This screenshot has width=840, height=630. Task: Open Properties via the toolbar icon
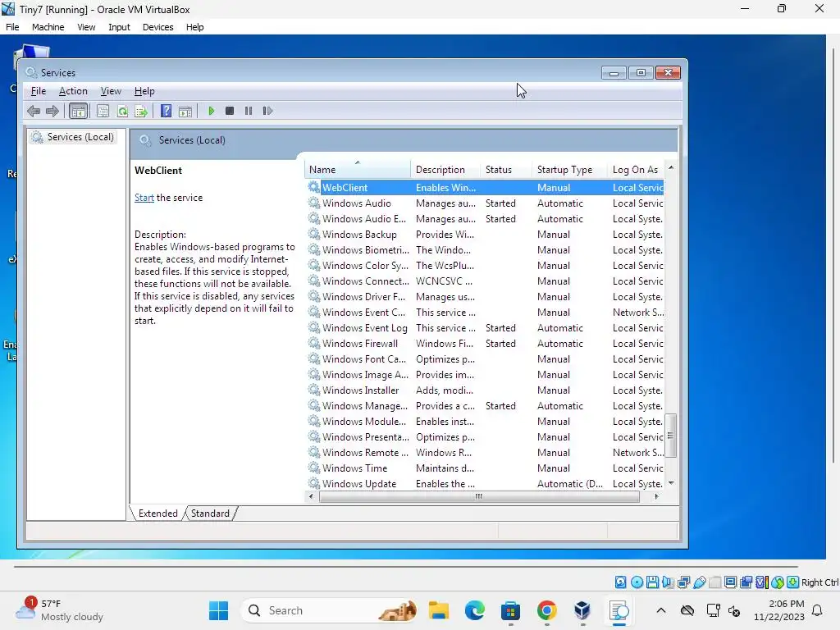(x=103, y=111)
